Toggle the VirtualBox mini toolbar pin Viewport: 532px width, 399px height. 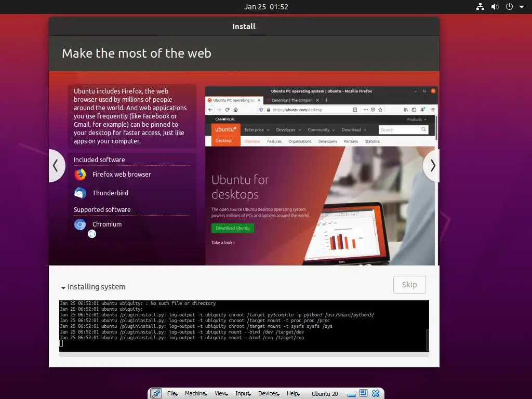click(x=156, y=393)
